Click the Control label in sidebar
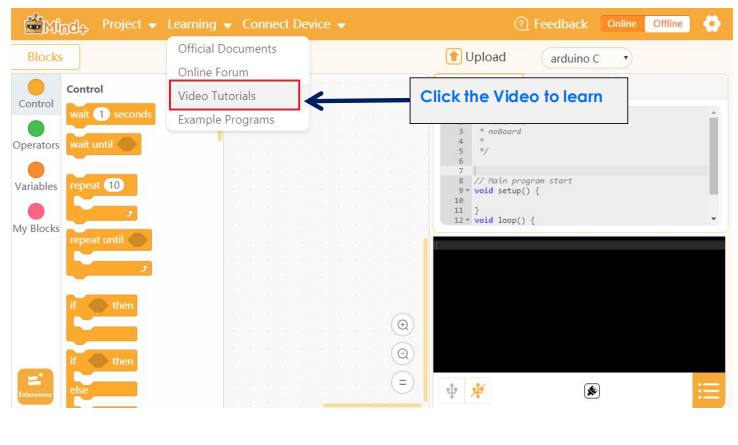The image size is (738, 445). [36, 104]
